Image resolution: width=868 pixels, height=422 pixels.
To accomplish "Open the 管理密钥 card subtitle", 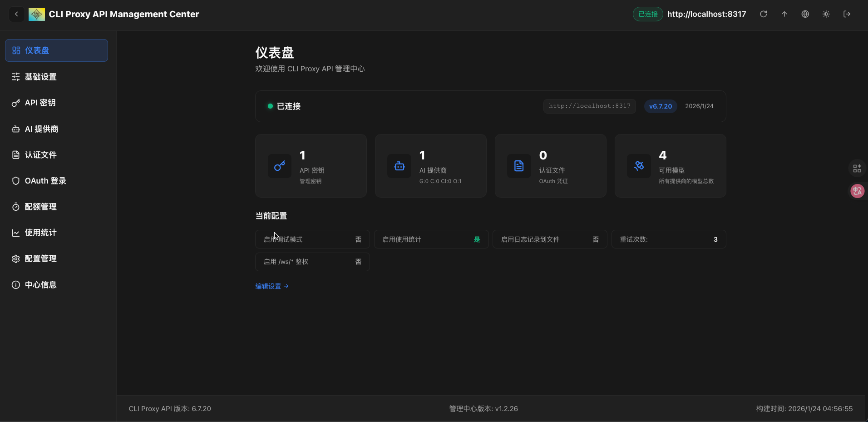I will [x=311, y=181].
